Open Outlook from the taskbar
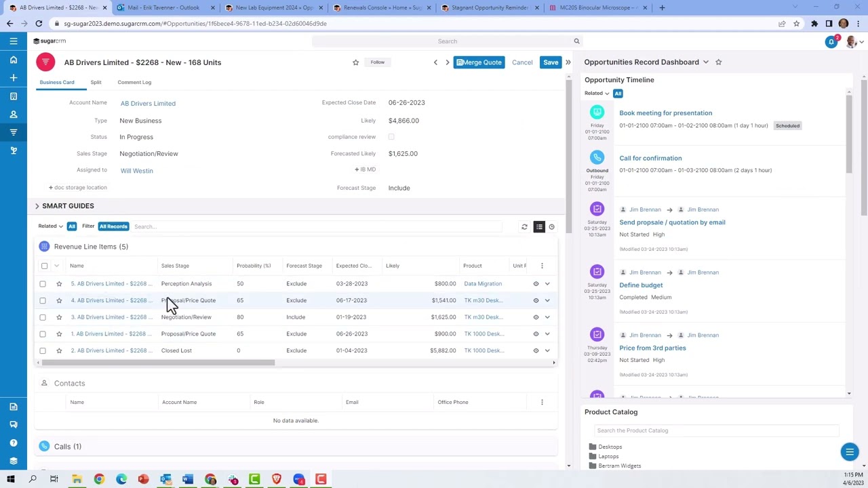Image resolution: width=868 pixels, height=488 pixels. (165, 480)
